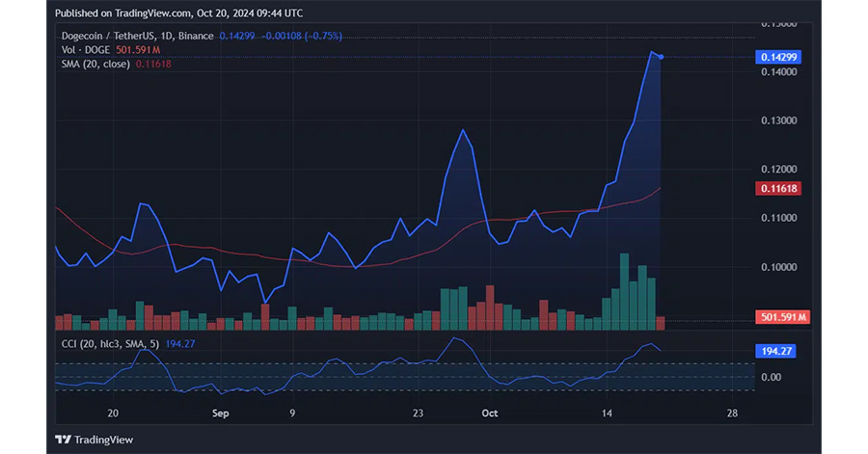
Task: Click the 0.10000 price axis label
Action: coord(779,267)
